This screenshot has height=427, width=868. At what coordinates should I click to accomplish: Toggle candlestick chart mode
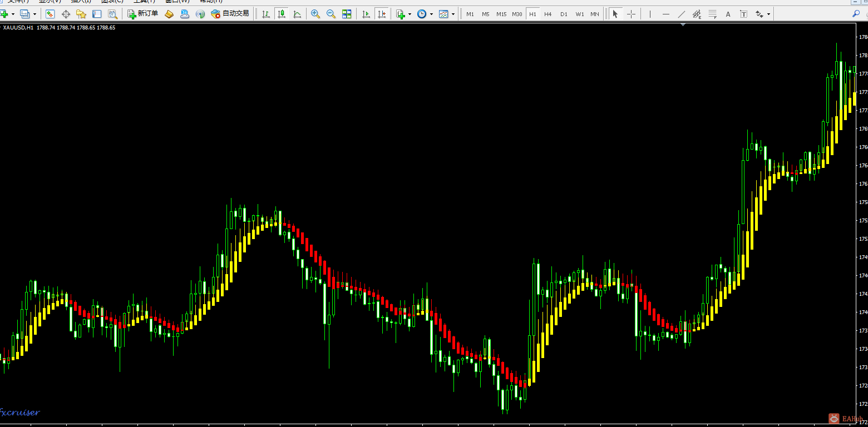click(282, 14)
